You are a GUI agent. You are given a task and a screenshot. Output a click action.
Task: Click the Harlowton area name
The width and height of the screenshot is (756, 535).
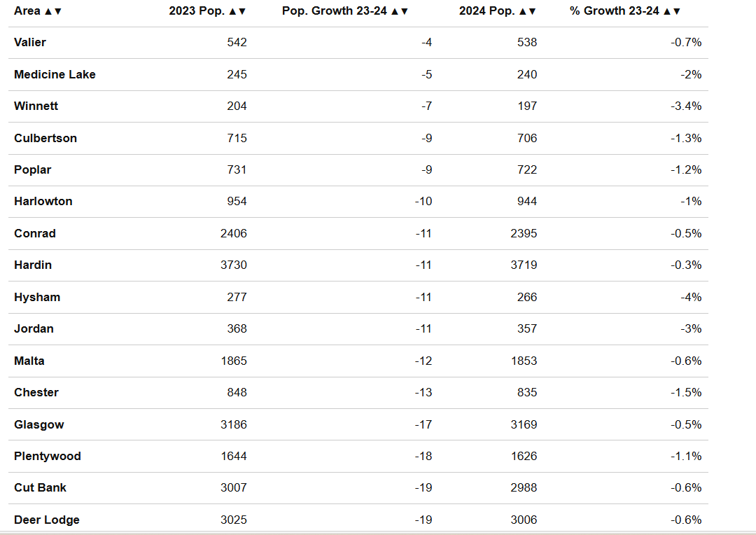coord(43,201)
